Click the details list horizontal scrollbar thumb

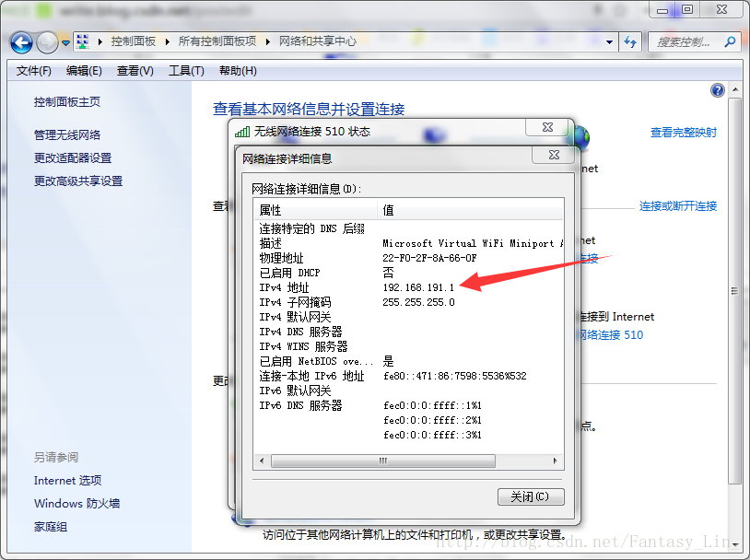click(383, 461)
